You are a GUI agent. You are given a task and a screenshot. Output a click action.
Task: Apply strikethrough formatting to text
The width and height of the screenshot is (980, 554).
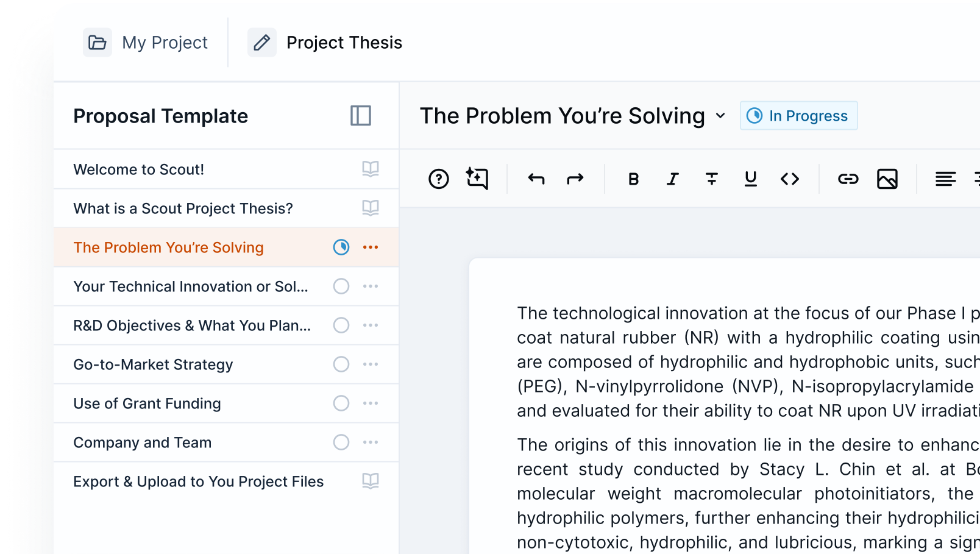711,179
